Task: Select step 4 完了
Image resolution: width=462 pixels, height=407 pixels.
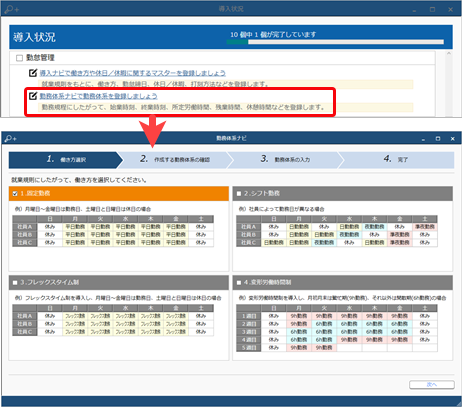Action: [396, 160]
